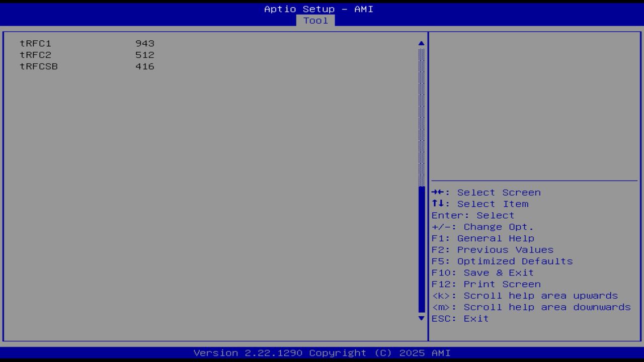This screenshot has height=362, width=644.
Task: Switch to the Tool tab
Action: [x=315, y=21]
